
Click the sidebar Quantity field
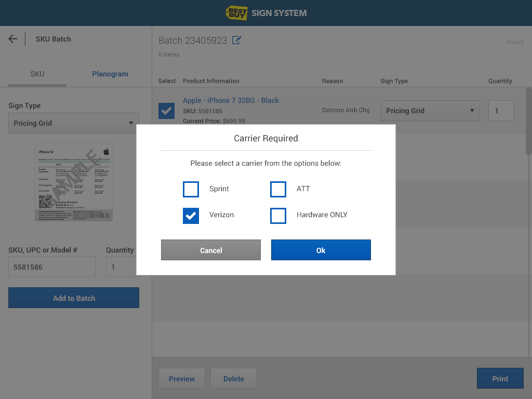(122, 267)
